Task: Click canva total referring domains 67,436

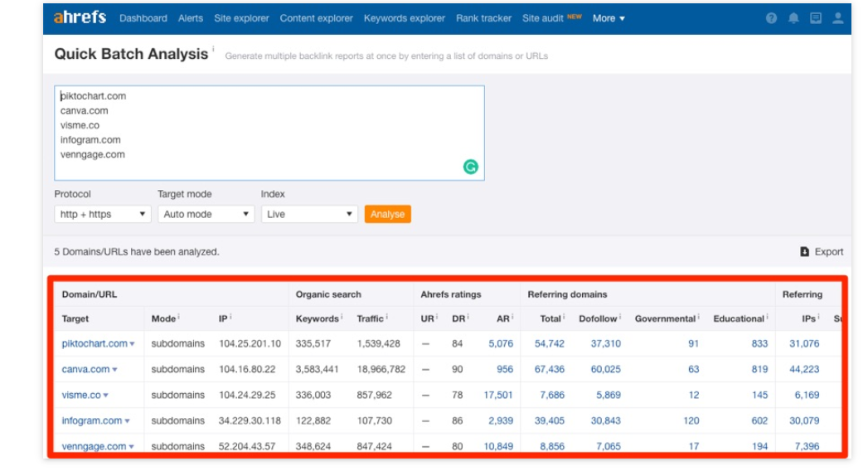Action: [550, 369]
